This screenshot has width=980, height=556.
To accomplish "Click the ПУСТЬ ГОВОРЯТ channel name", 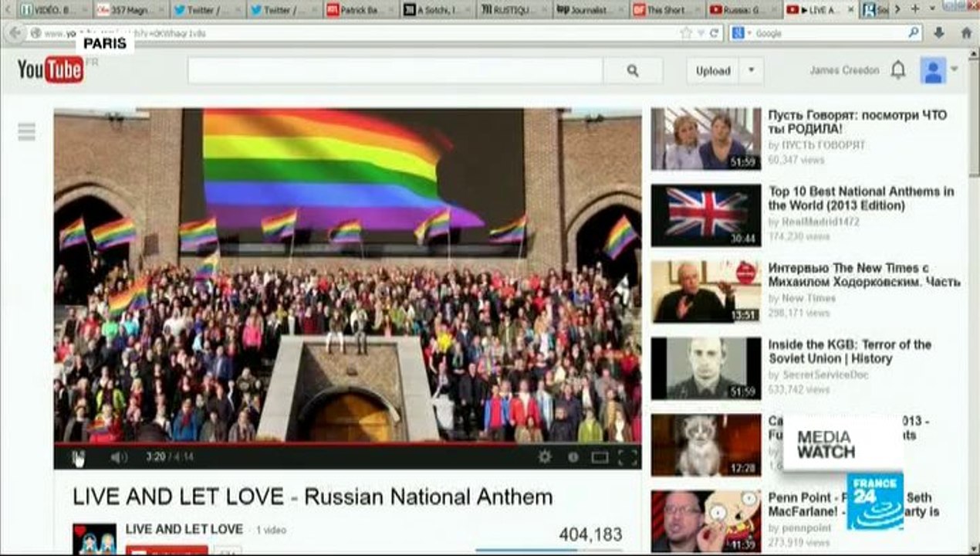I will point(823,145).
